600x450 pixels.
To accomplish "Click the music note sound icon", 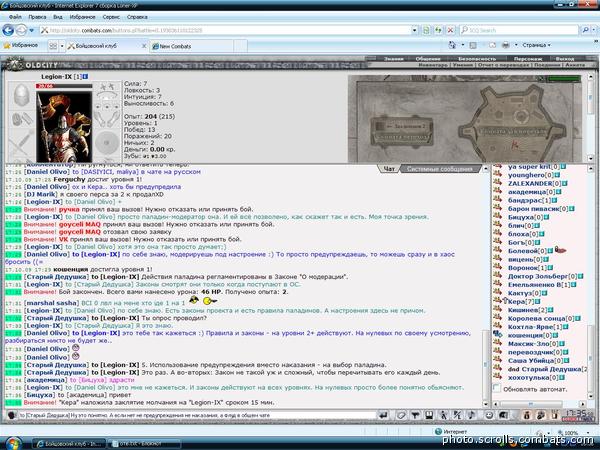I will click(471, 415).
